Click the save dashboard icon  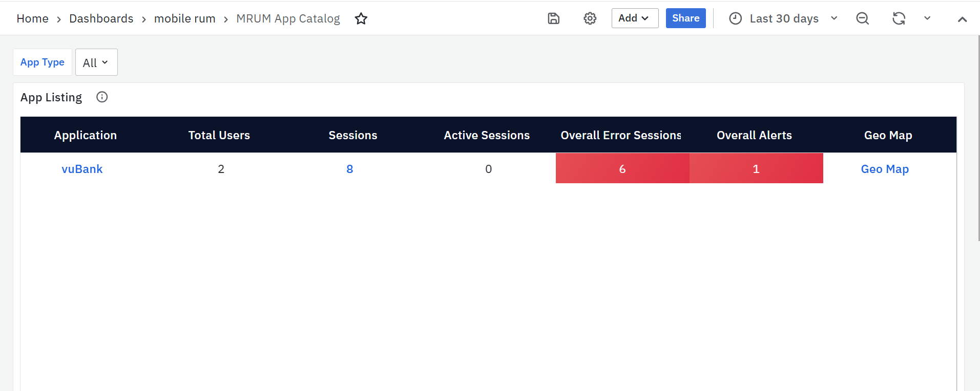pos(553,18)
